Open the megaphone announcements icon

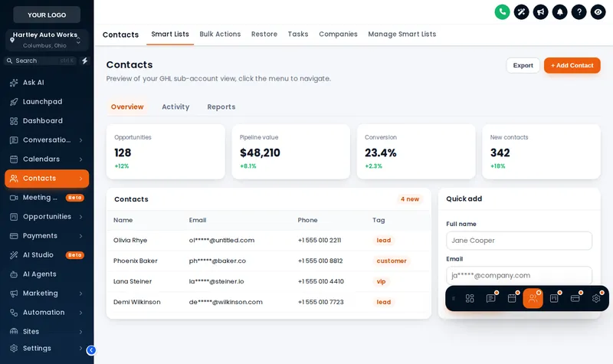tap(540, 12)
